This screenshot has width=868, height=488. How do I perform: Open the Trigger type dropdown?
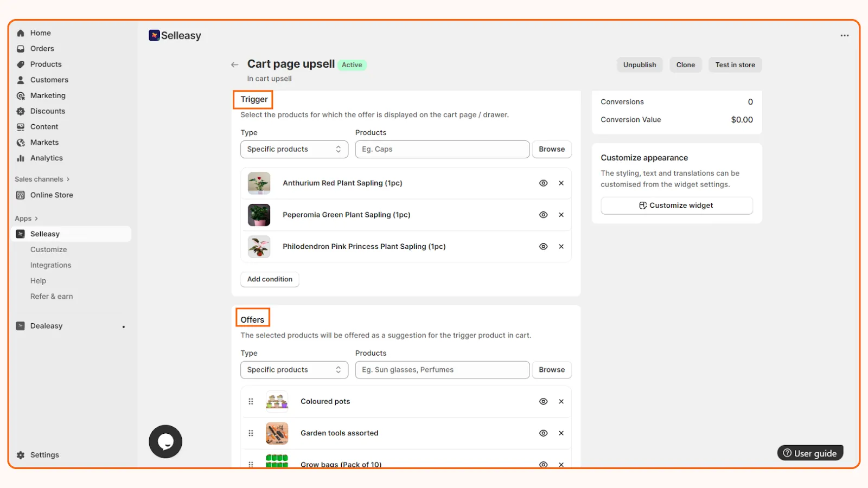[x=294, y=149]
